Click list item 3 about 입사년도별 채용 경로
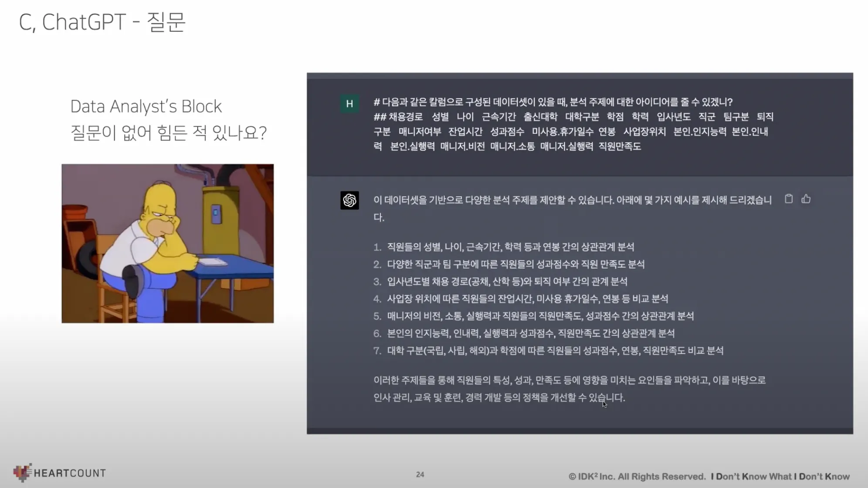The width and height of the screenshot is (868, 488). (507, 281)
